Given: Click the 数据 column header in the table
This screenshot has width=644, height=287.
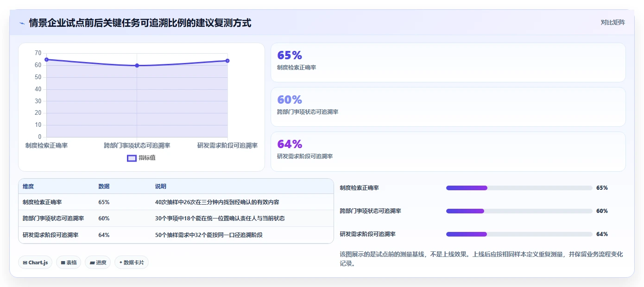Looking at the screenshot, I should tap(104, 187).
